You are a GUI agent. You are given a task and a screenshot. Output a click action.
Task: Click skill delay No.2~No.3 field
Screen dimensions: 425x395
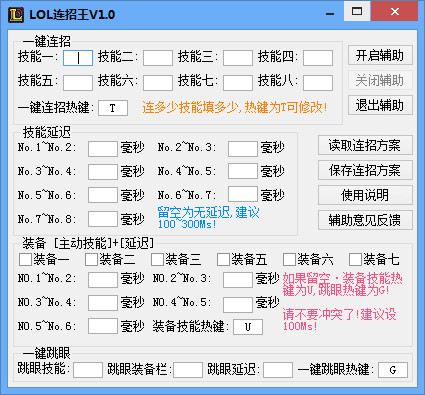click(x=243, y=149)
